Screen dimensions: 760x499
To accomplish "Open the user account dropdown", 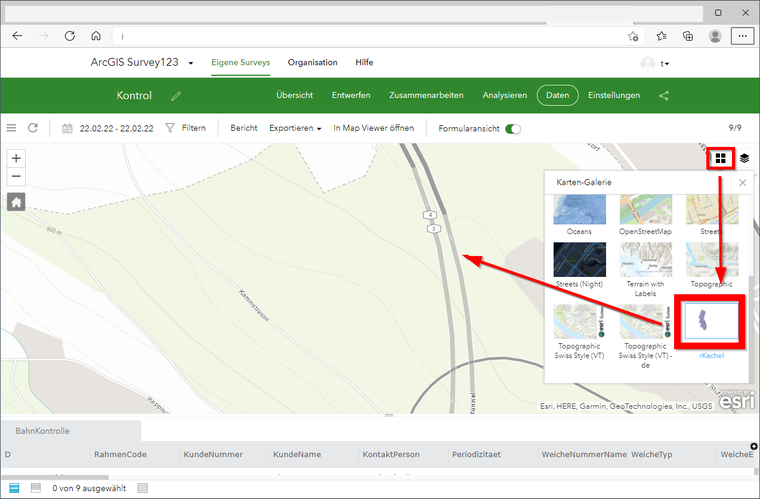I will pyautogui.click(x=665, y=63).
